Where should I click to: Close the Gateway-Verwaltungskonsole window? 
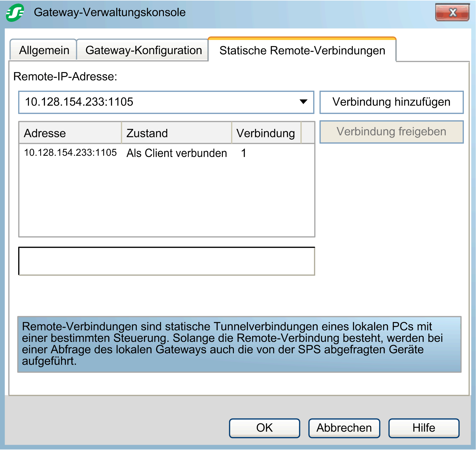pos(452,12)
